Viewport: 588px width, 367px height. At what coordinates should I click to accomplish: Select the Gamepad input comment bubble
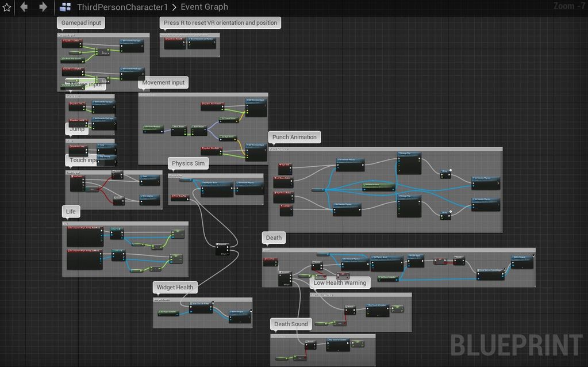(81, 23)
